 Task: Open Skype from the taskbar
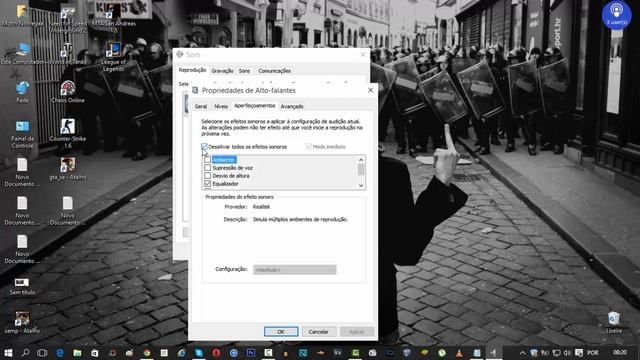coord(199,353)
